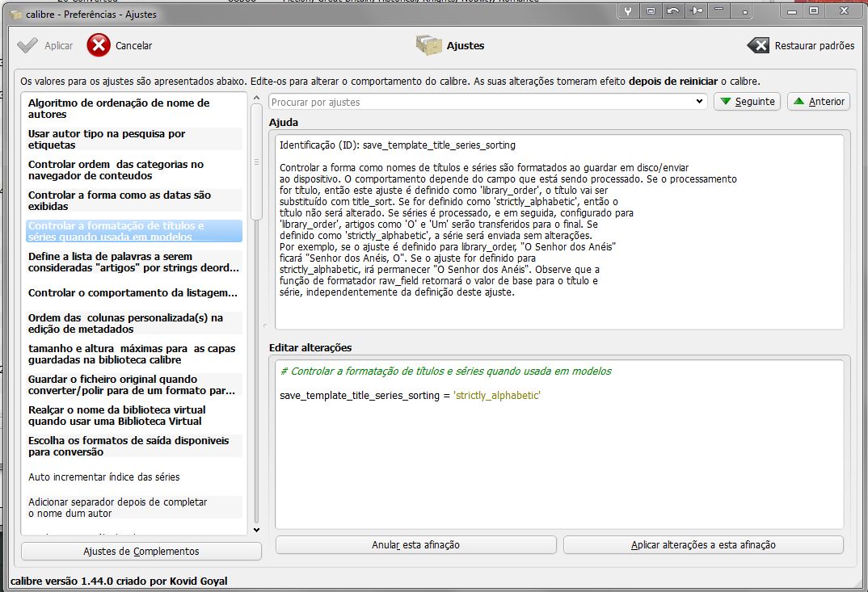The width and height of the screenshot is (868, 592).
Task: Click the curved undo arrow title bar icon
Action: click(x=673, y=11)
